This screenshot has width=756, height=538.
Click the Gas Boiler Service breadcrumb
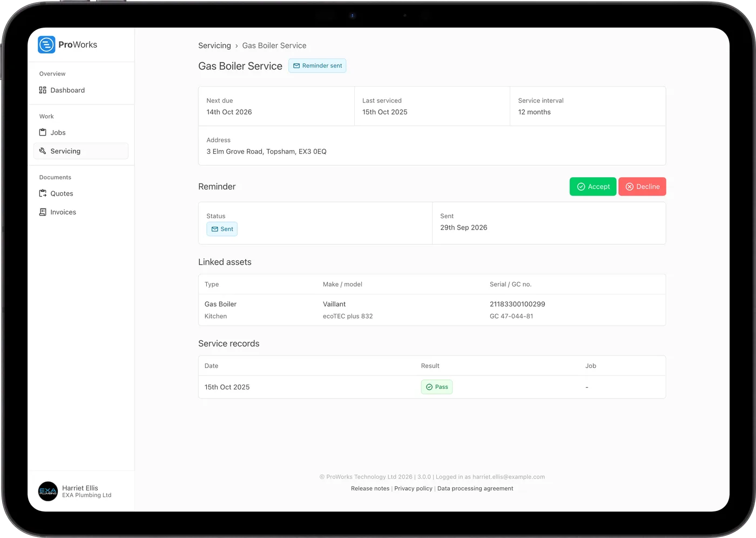(x=274, y=45)
